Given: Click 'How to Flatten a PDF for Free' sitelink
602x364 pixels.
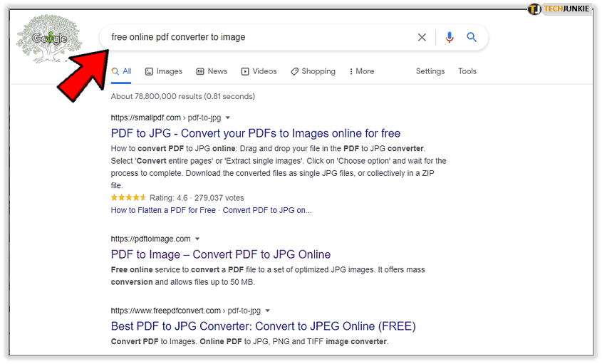Looking at the screenshot, I should click(x=163, y=210).
